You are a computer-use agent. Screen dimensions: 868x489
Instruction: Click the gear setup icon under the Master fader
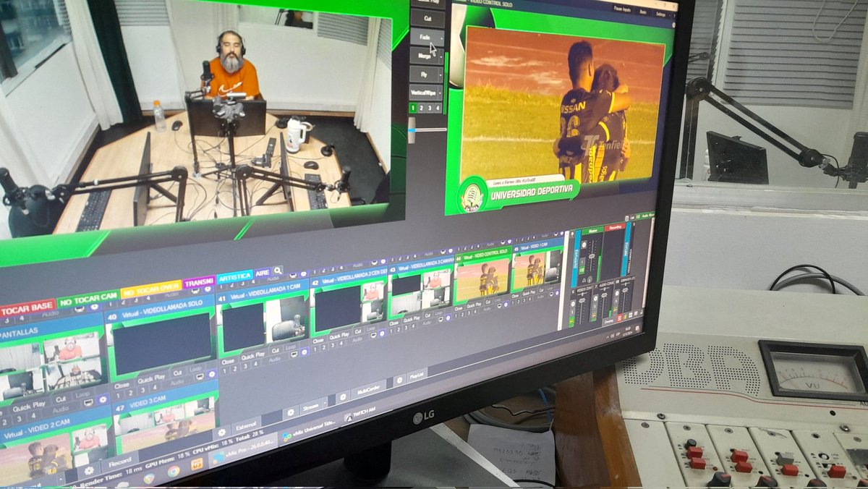pos(590,279)
